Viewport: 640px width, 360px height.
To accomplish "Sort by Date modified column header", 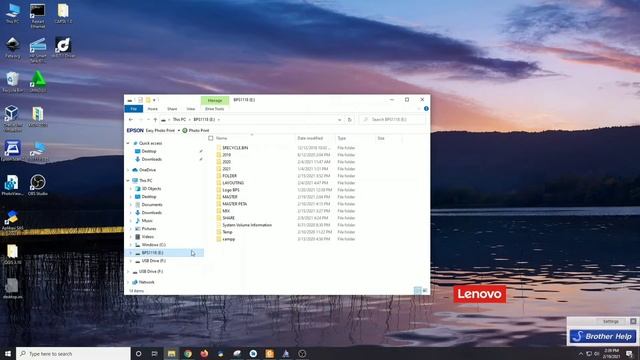I will [x=310, y=138].
